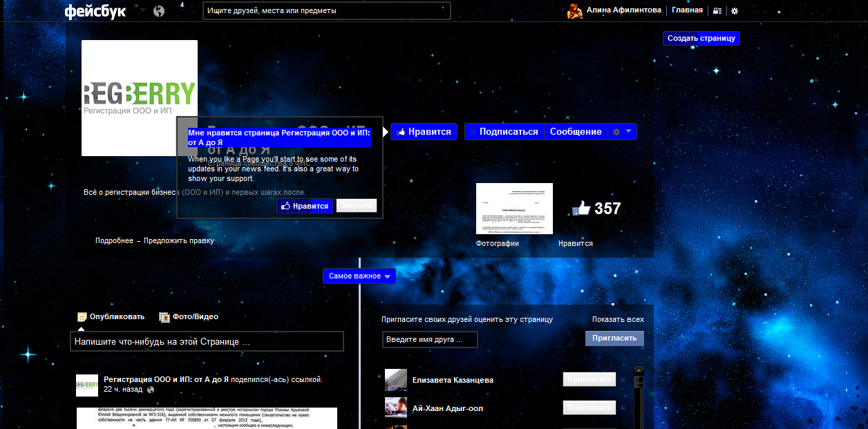The height and width of the screenshot is (429, 868).
Task: Confirm Нравится inside the popup
Action: (x=305, y=206)
